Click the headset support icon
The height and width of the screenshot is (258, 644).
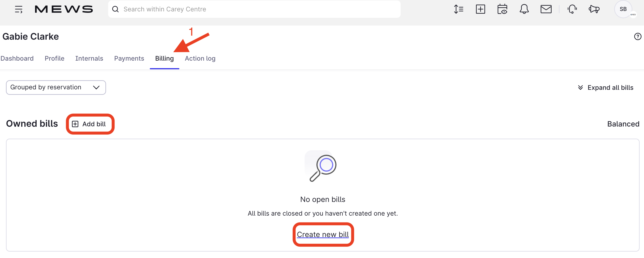[x=572, y=9]
